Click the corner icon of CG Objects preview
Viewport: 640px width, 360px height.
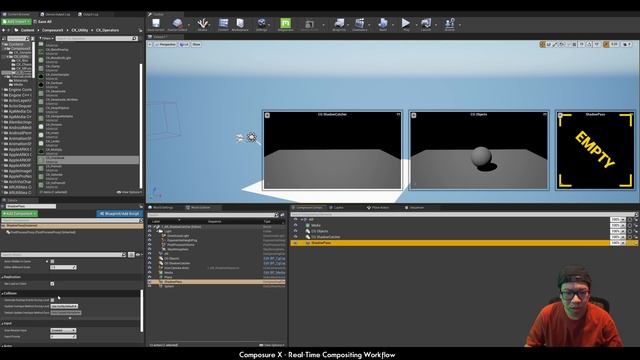[413, 115]
